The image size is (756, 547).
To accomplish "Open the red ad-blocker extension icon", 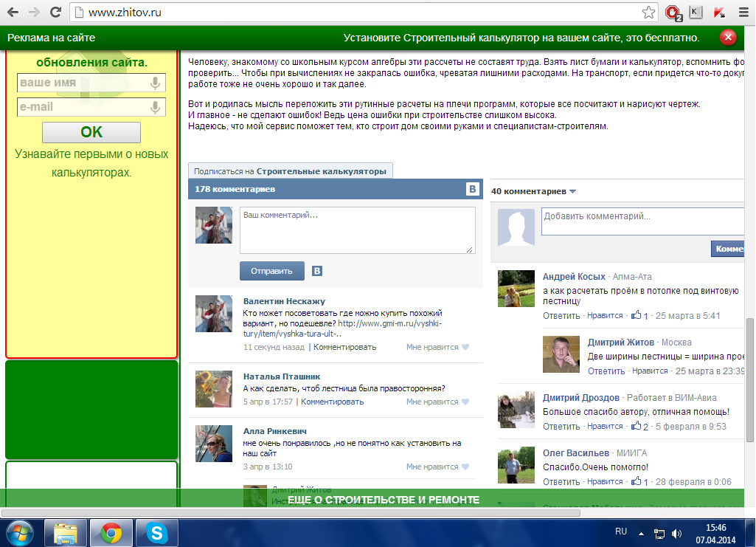I will click(673, 13).
